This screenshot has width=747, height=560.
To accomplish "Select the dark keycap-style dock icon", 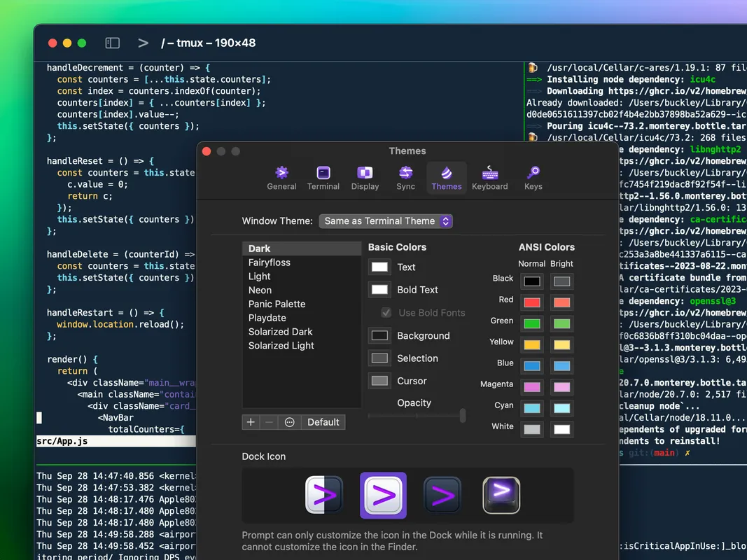I will 501,496.
